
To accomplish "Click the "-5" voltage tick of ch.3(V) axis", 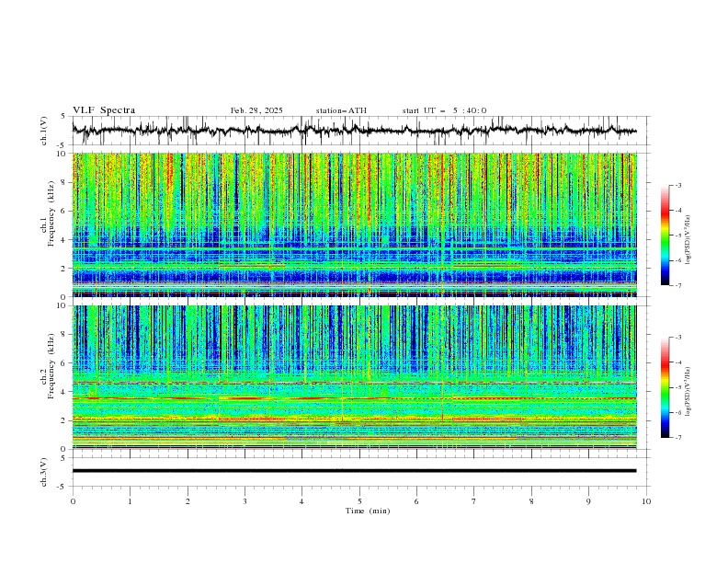I will click(x=63, y=487).
